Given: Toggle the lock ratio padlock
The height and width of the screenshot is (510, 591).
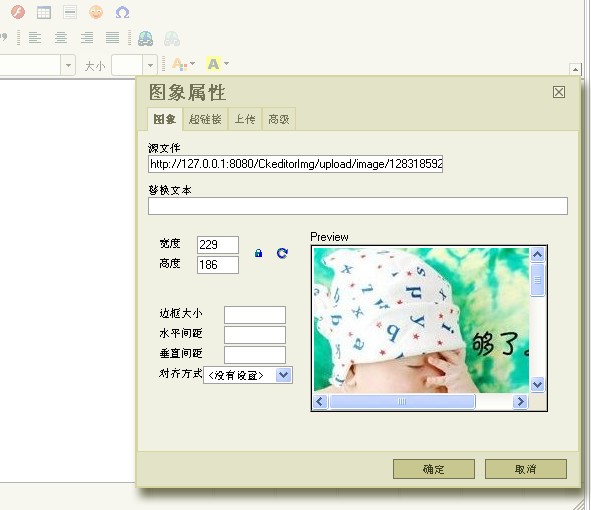Looking at the screenshot, I should (x=258, y=253).
